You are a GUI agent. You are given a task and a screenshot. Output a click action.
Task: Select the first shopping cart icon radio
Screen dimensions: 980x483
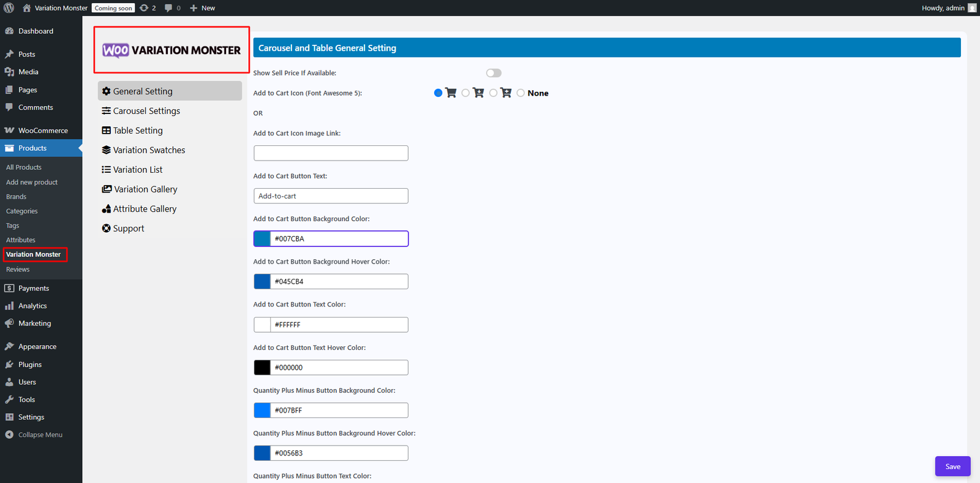pyautogui.click(x=438, y=93)
